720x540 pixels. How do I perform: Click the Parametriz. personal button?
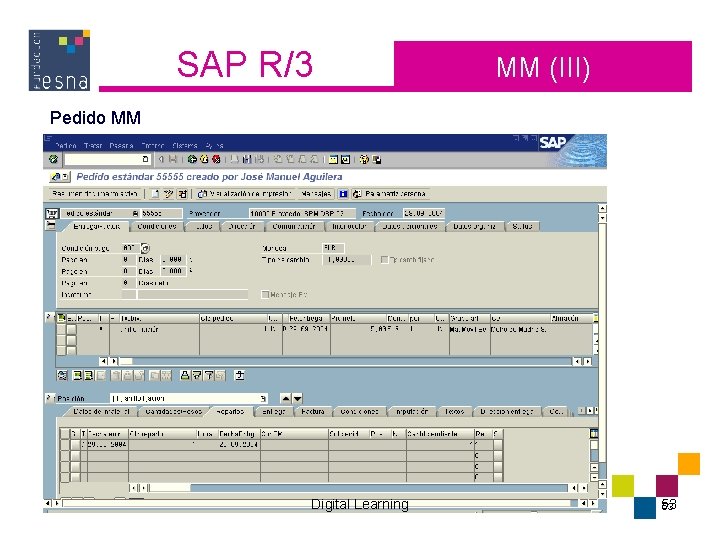390,194
